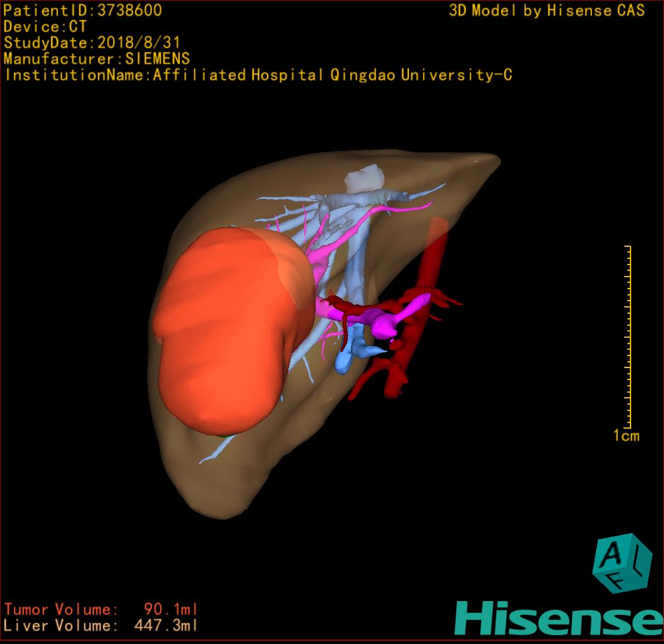Viewport: 664px width, 644px height.
Task: Click the Tumor Volume readout
Action: pyautogui.click(x=101, y=609)
